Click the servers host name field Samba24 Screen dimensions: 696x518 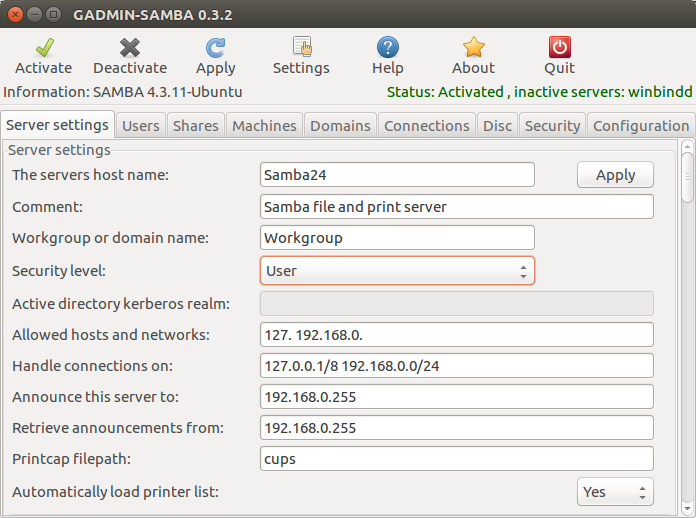[x=397, y=175]
